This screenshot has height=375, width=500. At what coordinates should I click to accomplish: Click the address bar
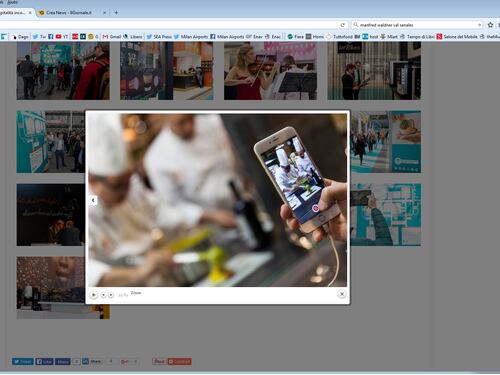pos(168,25)
